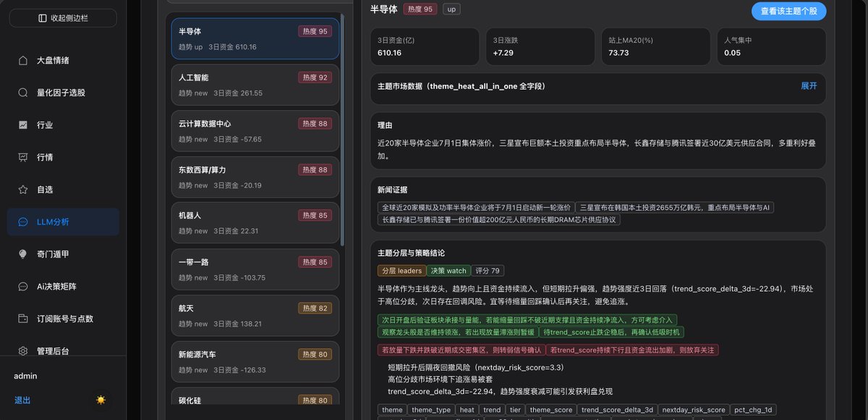868x420 pixels.
Task: Open 奇门遁甲 in the sidebar
Action: point(63,254)
